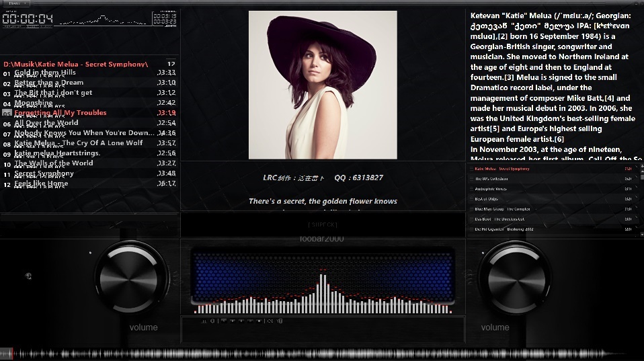644x361 pixels.
Task: Open the Menu dropdown at top left
Action: pyautogui.click(x=18, y=3)
